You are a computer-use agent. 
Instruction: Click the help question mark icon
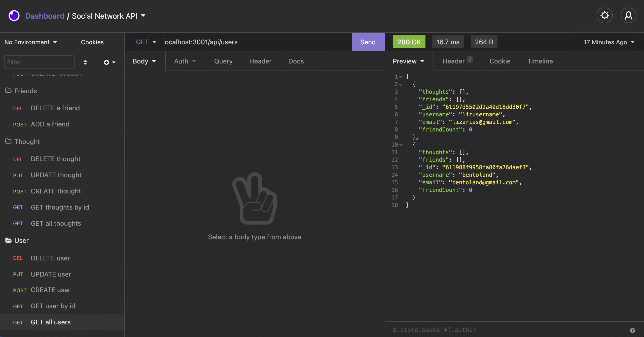tap(632, 330)
